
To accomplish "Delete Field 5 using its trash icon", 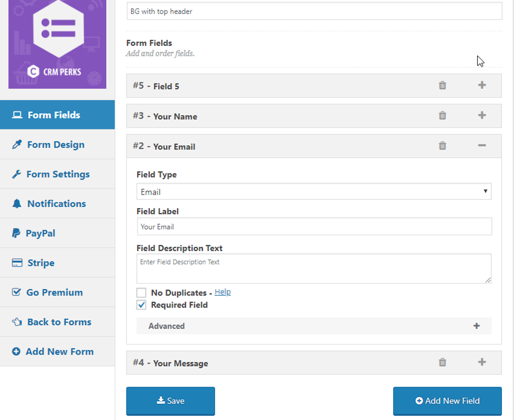I will point(442,86).
